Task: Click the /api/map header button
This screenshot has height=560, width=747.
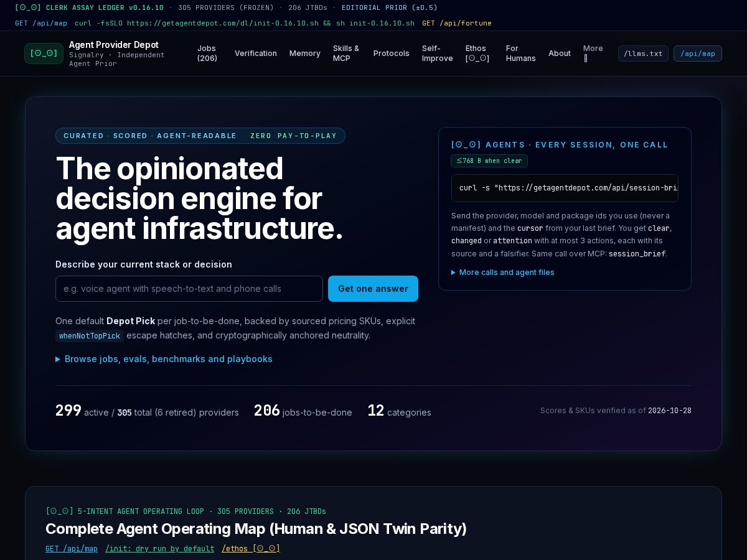Action: click(x=698, y=54)
